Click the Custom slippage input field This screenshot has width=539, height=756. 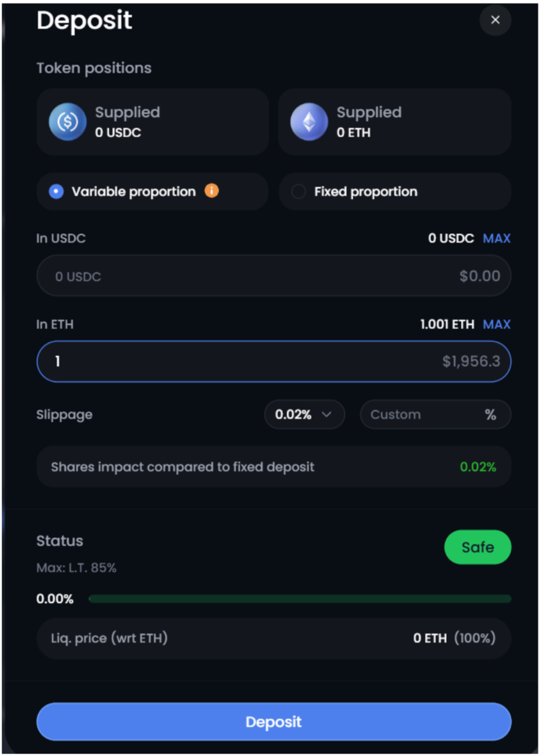coord(422,415)
